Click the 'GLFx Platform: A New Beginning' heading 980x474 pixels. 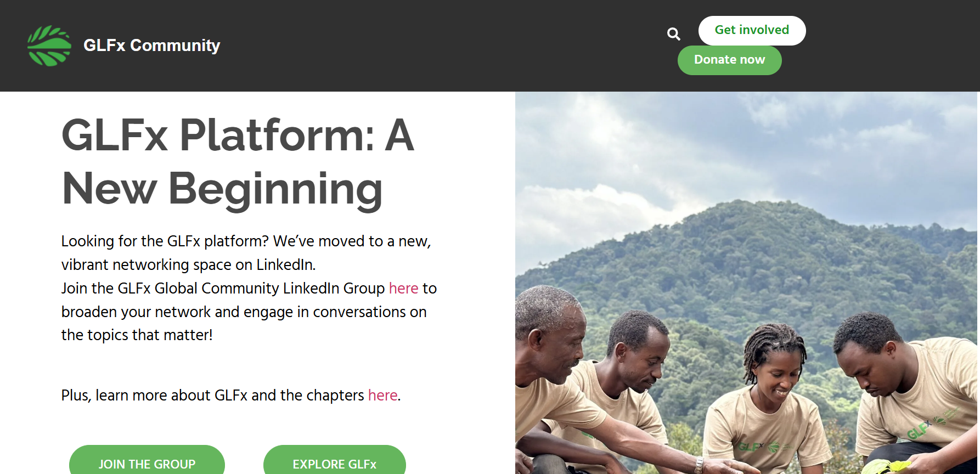click(238, 162)
